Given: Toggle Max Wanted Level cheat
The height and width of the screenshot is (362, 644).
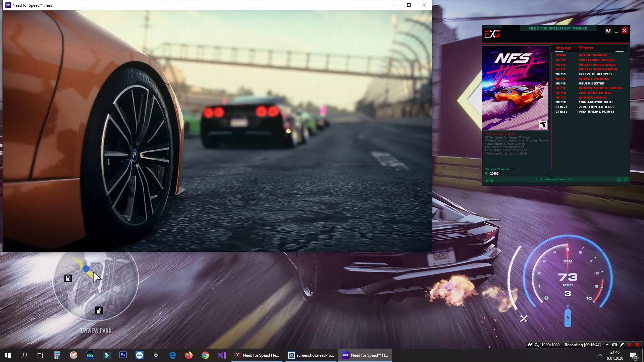Looking at the screenshot, I should pyautogui.click(x=596, y=102).
